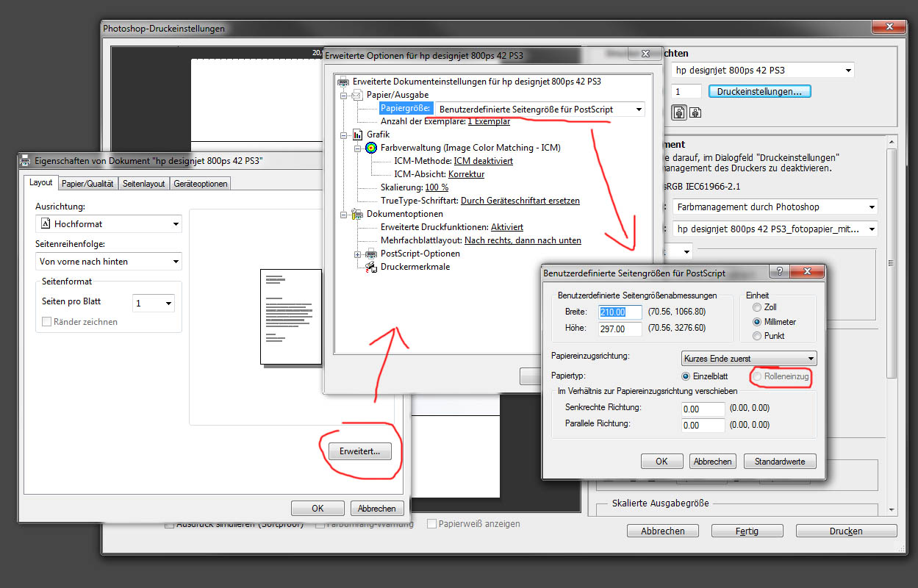
Task: Open the Farbmanagement durch Photoshop dropdown
Action: click(775, 207)
